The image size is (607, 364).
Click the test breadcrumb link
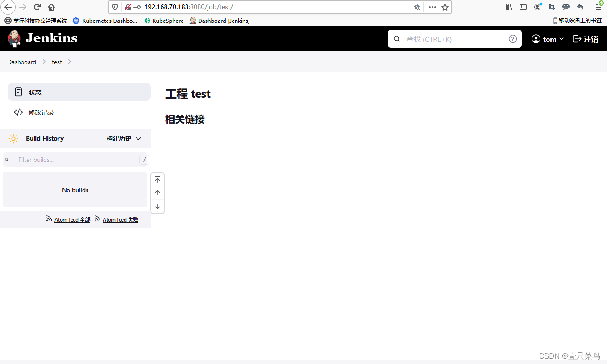[57, 62]
